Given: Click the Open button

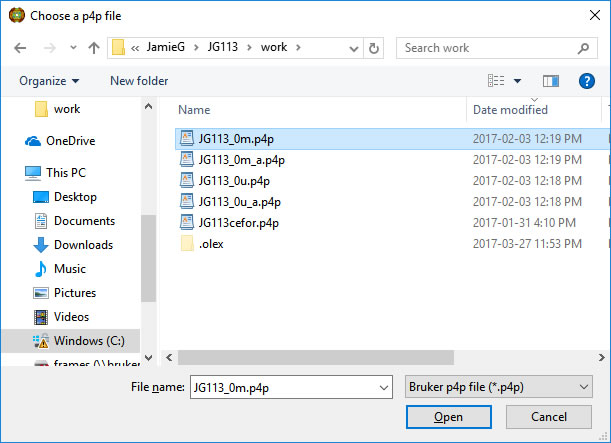Looking at the screenshot, I should (x=448, y=417).
